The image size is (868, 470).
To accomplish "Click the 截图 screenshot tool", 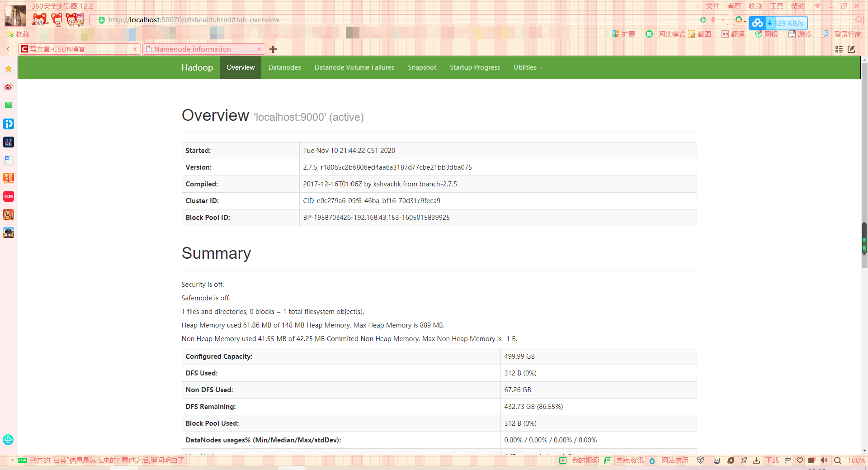I will pyautogui.click(x=700, y=34).
